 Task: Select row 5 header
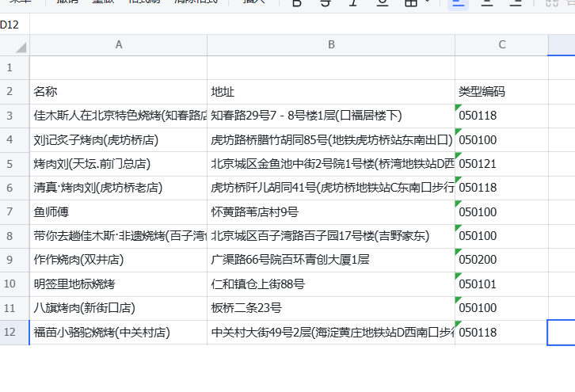click(15, 164)
